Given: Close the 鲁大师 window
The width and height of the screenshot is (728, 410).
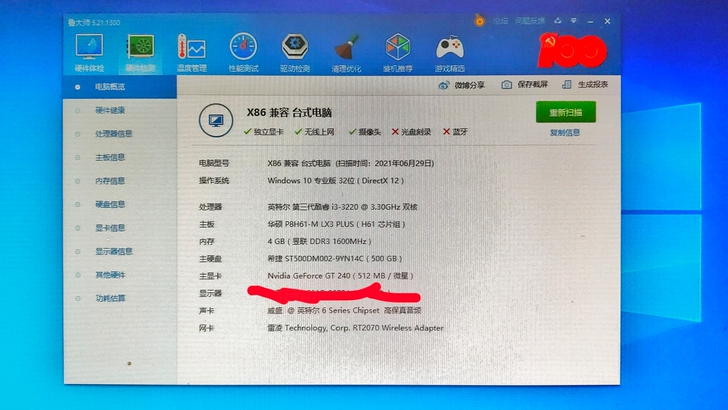Looking at the screenshot, I should (x=607, y=21).
